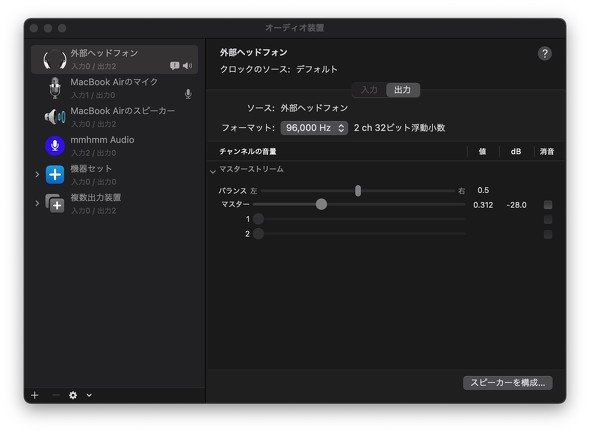Image resolution: width=590 pixels, height=433 pixels.
Task: Select MacBook Airのマイク in device list
Action: [115, 88]
